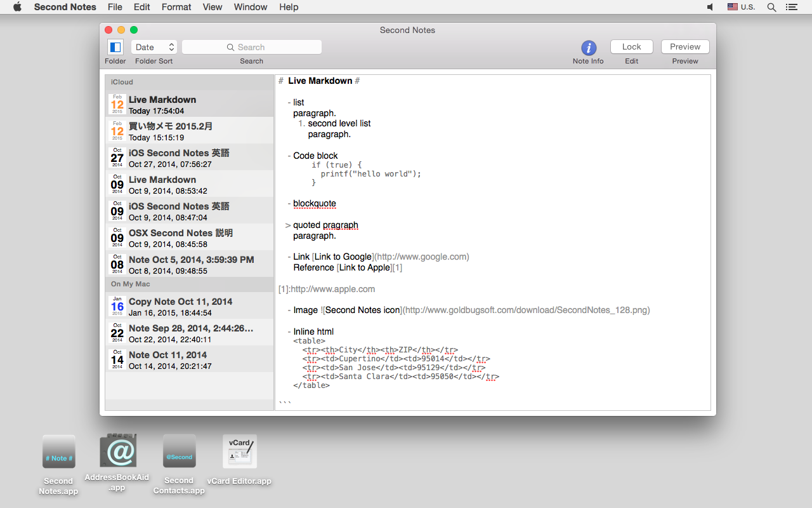Click the 'second level list' line
Viewport: 812px width, 508px height.
pos(339,123)
